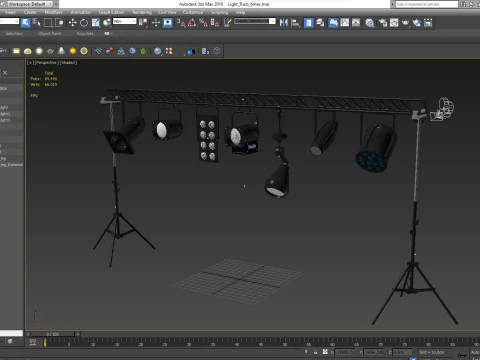The image size is (480, 360).
Task: Open Select by Name tool
Action: tap(37, 23)
